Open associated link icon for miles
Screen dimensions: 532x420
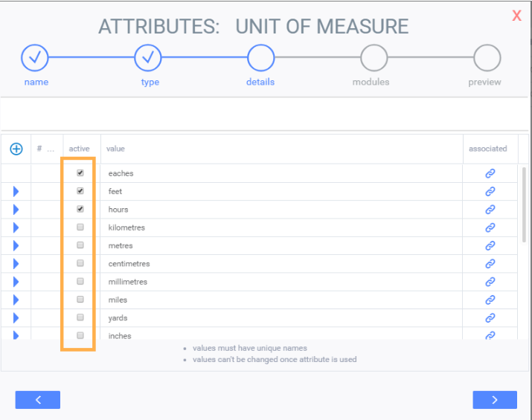point(490,300)
